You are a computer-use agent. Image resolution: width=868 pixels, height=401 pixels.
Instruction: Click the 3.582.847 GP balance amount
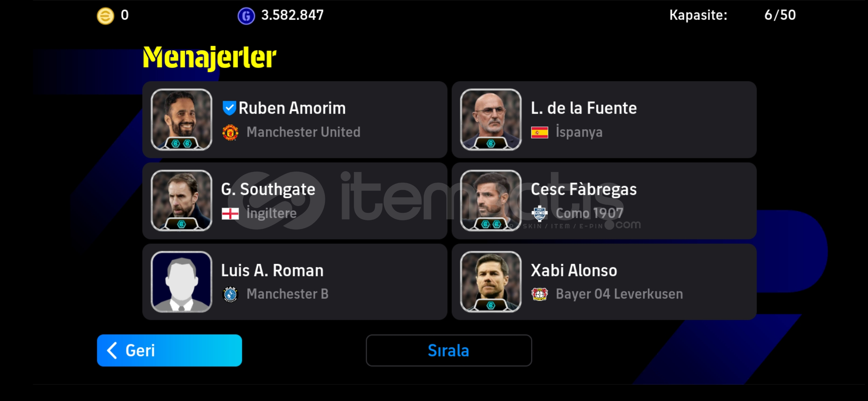coord(292,15)
